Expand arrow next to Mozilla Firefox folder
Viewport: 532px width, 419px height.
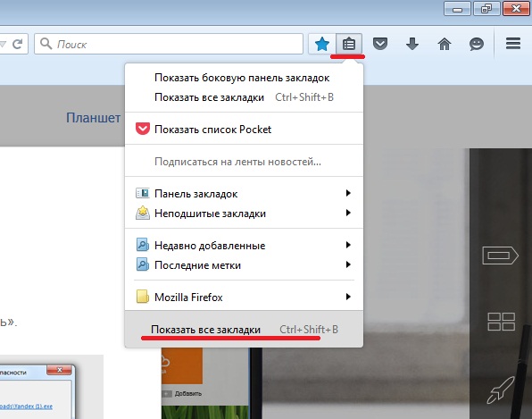348,297
